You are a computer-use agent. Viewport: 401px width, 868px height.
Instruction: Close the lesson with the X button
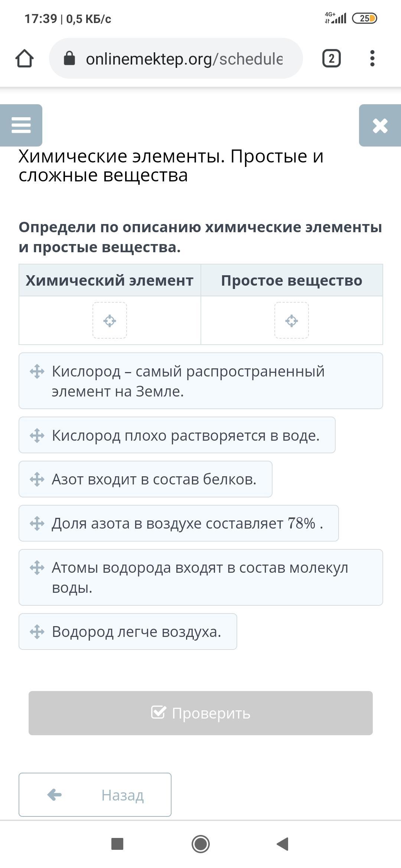380,125
